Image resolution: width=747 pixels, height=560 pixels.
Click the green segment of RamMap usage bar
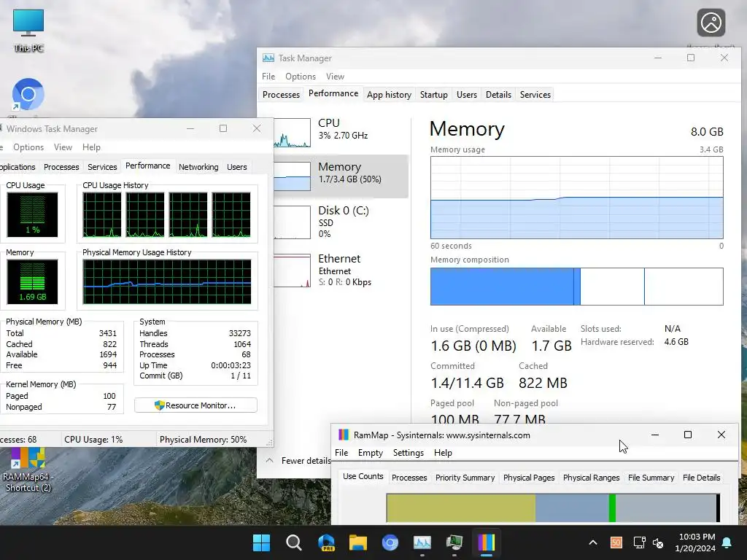coord(612,508)
